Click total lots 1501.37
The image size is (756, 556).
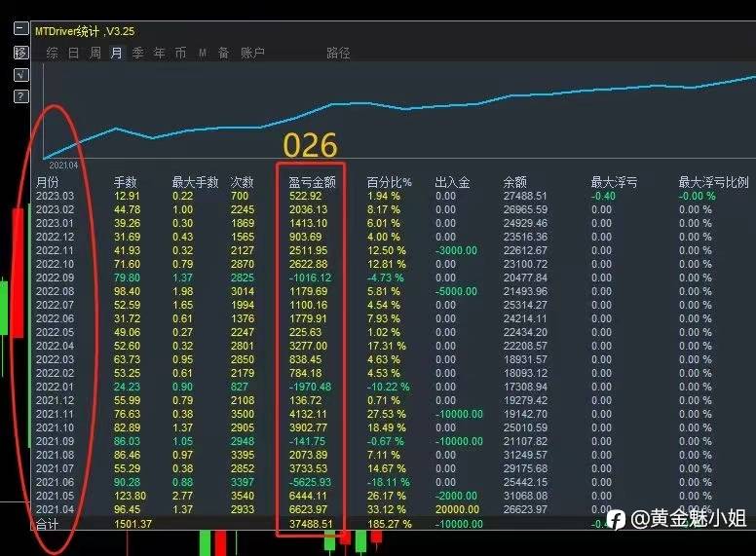[x=132, y=524]
